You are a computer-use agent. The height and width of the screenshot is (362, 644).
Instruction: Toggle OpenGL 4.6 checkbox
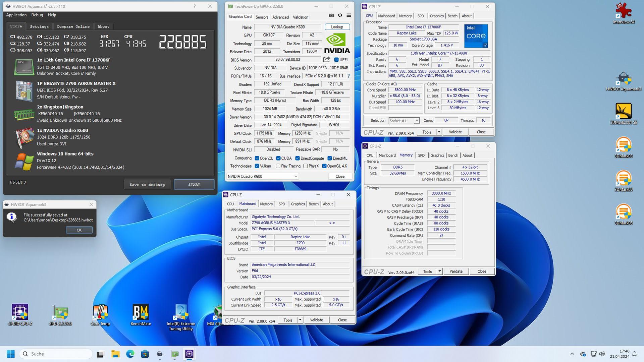pos(324,166)
